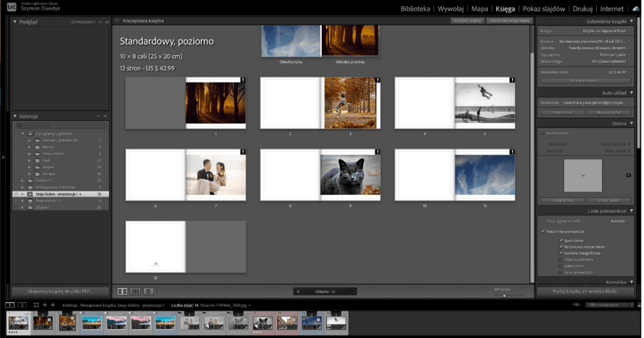Click warning badge on page 5 photo
This screenshot has height=338, width=644.
pos(512,80)
